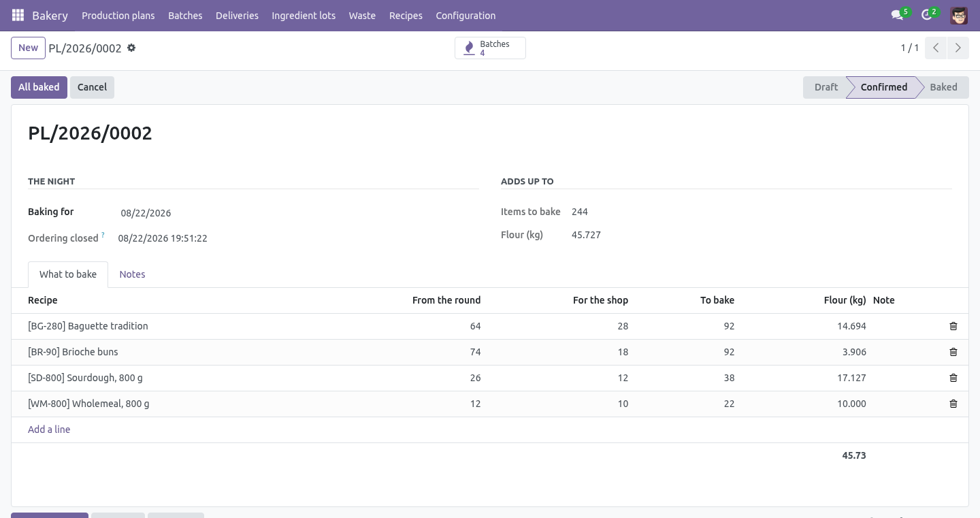Delete the Baguette tradition line
980x518 pixels.
(953, 326)
